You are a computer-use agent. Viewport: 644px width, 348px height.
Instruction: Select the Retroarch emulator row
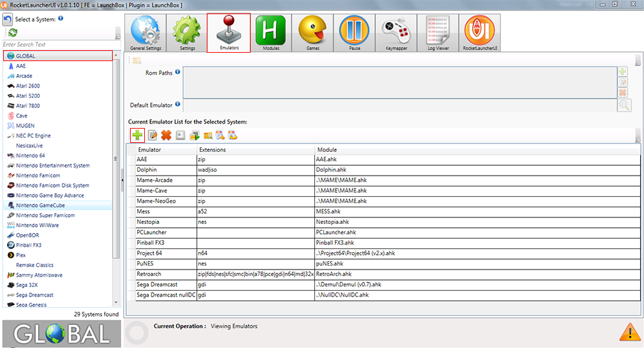coord(383,274)
